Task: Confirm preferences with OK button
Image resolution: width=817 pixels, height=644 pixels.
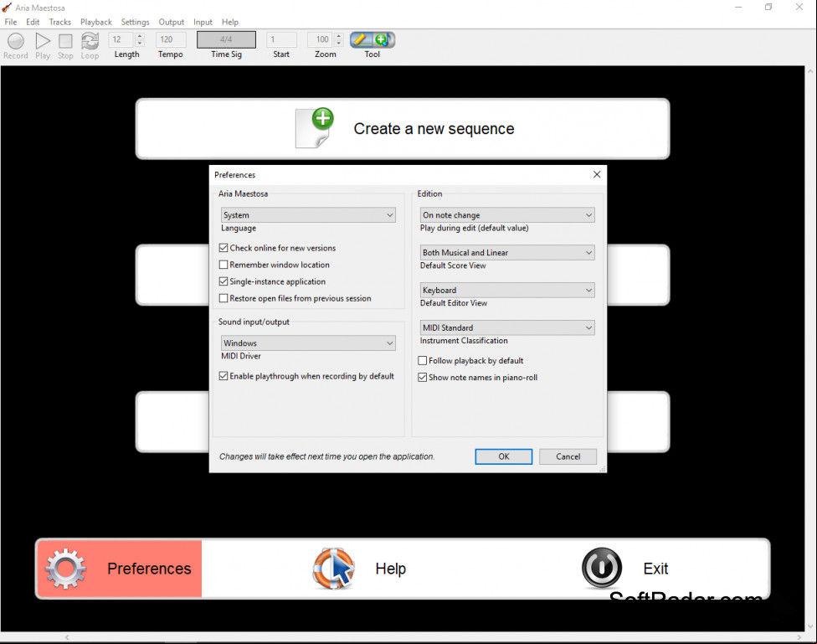Action: coord(503,456)
